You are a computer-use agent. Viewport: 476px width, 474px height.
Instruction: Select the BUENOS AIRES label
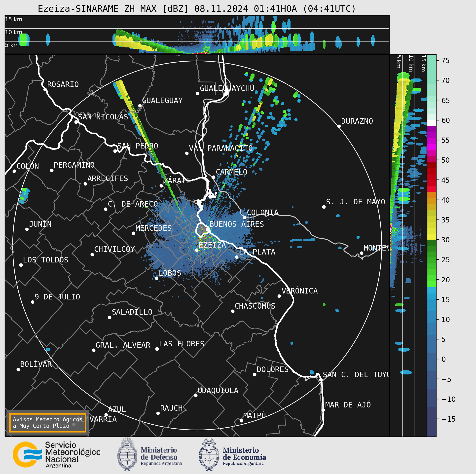tap(237, 224)
